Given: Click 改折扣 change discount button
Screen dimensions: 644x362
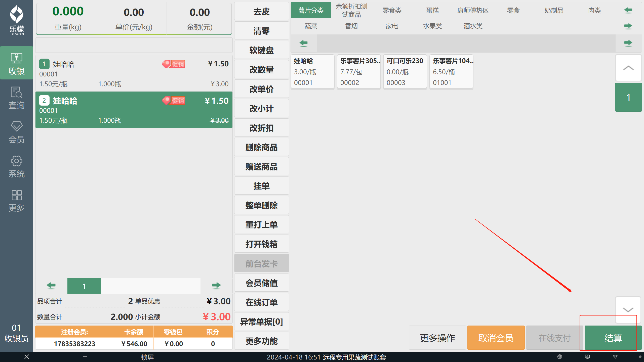Looking at the screenshot, I should [262, 128].
